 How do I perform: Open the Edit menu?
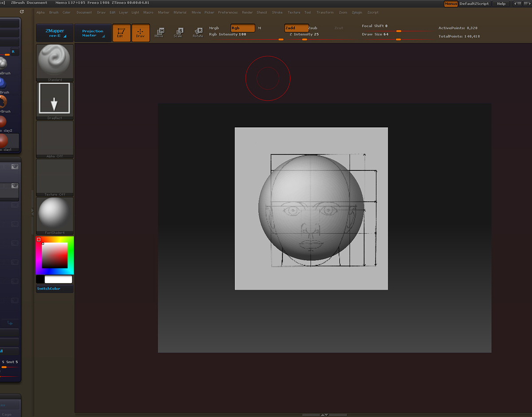(x=113, y=12)
